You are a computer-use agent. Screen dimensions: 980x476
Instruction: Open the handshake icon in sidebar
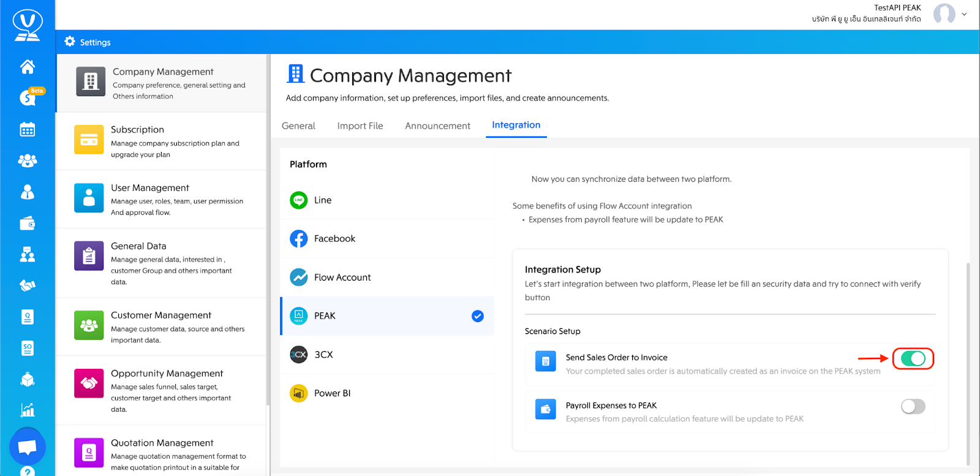point(28,285)
